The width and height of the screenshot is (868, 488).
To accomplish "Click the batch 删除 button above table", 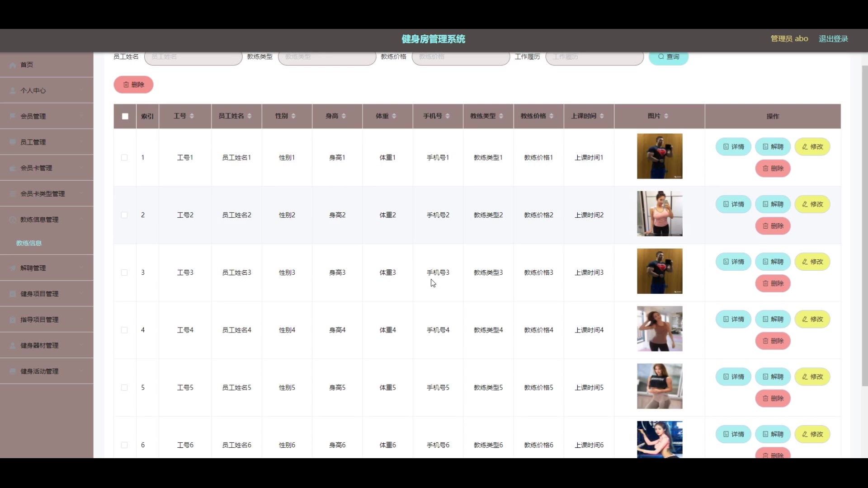I will [x=133, y=84].
